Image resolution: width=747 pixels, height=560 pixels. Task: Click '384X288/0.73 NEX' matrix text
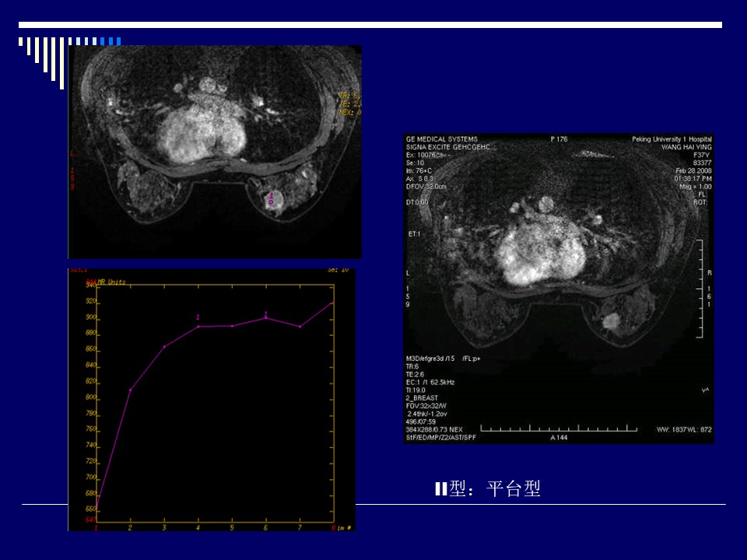click(x=434, y=429)
